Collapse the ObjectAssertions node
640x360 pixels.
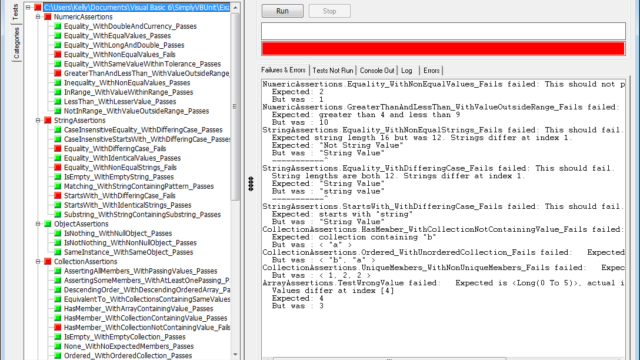[38, 224]
